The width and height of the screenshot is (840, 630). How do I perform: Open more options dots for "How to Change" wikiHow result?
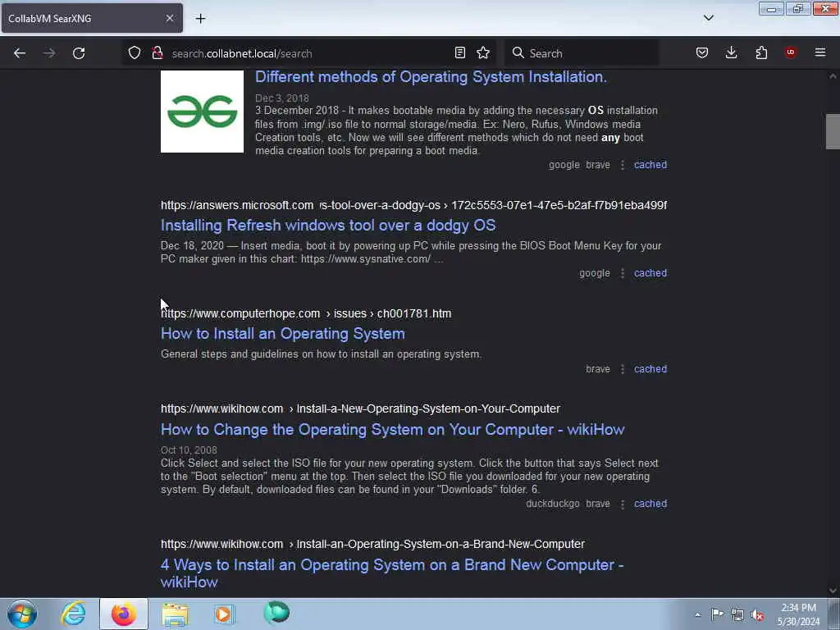point(622,504)
